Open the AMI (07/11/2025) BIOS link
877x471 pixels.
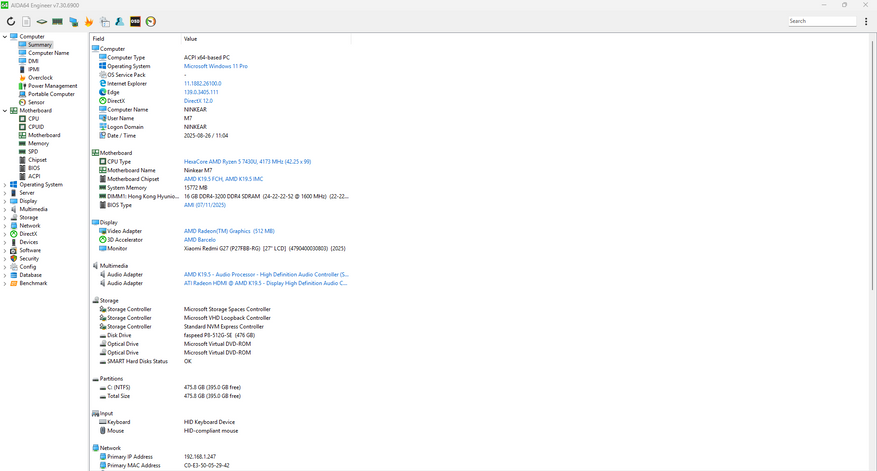pyautogui.click(x=205, y=205)
